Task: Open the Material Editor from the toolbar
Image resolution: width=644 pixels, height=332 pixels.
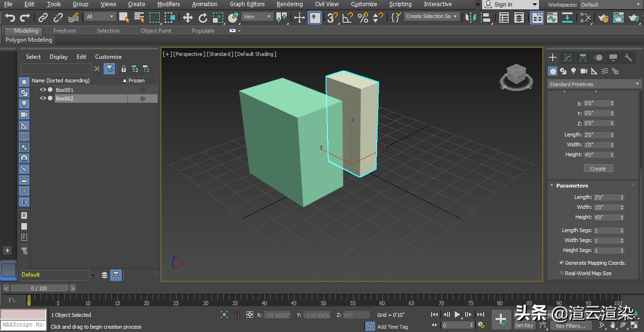Action: 585,17
